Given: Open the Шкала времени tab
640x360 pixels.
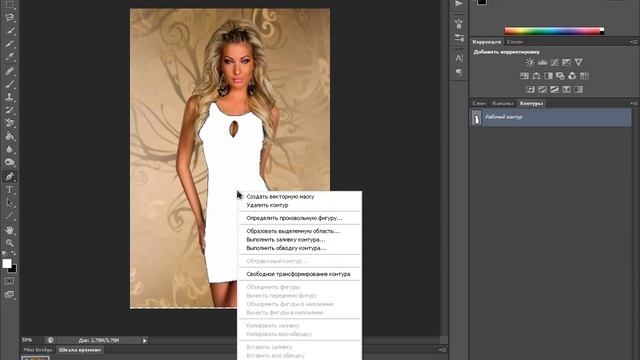Looking at the screenshot, I should 80,350.
